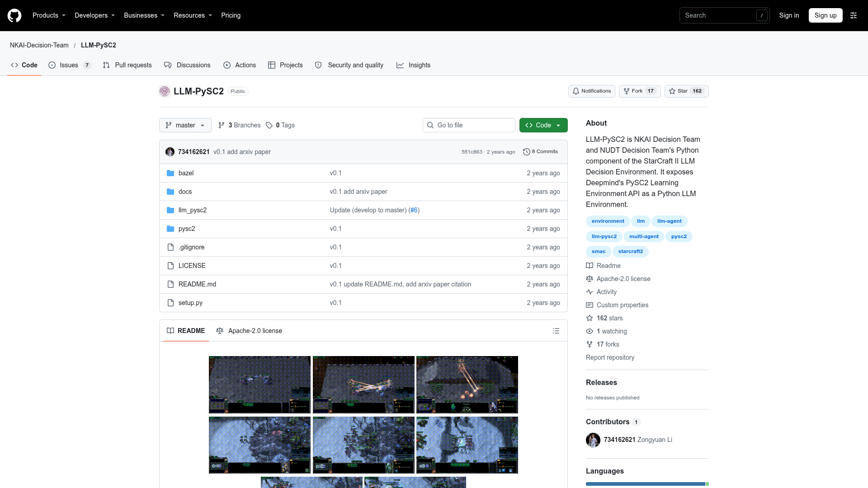Click the branch icon next to 3 Branches
Image resolution: width=868 pixels, height=488 pixels.
(222, 125)
